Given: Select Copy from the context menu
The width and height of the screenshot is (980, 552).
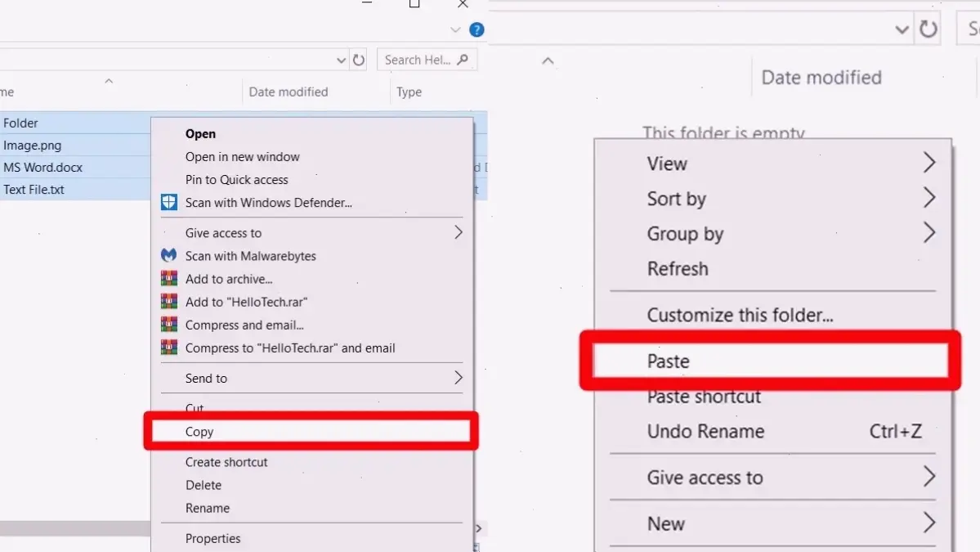Looking at the screenshot, I should point(200,432).
